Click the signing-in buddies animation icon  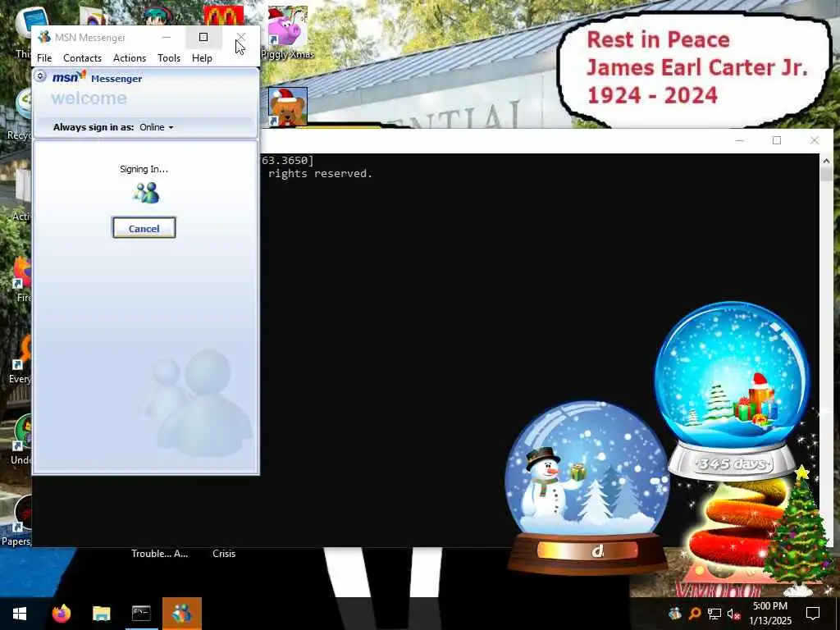point(146,193)
